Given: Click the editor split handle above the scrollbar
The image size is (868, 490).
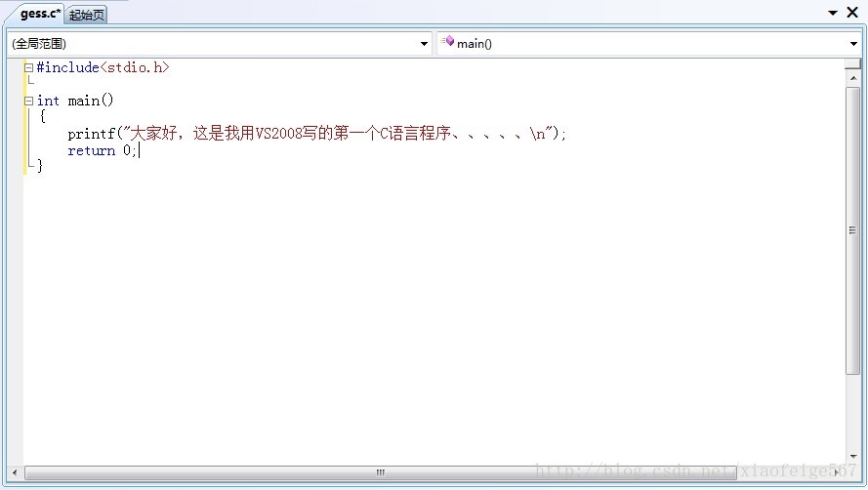Looking at the screenshot, I should click(x=852, y=63).
